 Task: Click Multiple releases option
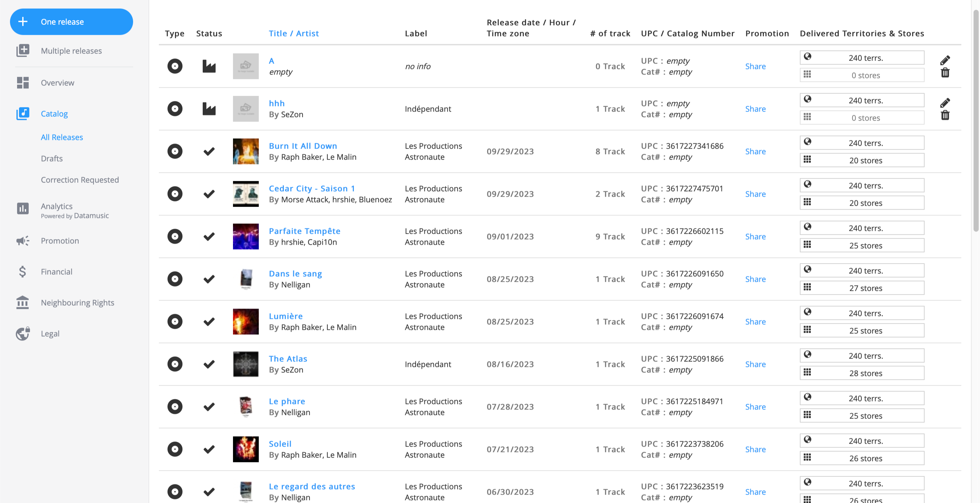pos(71,51)
